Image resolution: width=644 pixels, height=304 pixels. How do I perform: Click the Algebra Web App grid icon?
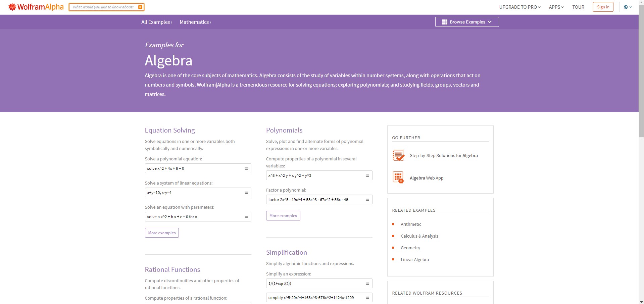click(398, 178)
